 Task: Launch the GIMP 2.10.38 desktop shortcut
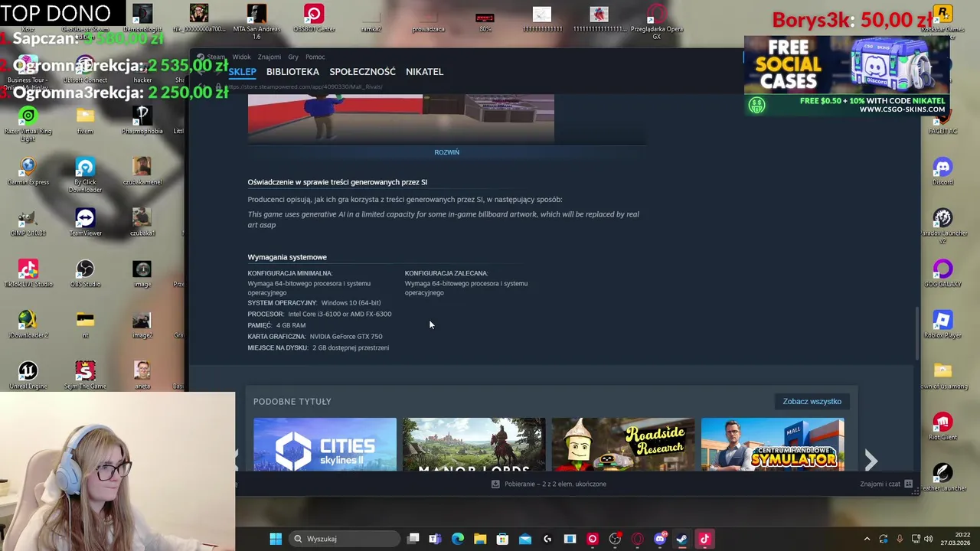[x=28, y=223]
